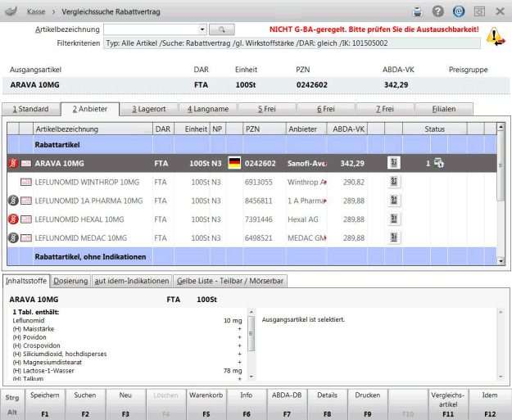Click document icon in LEFLUNOMID HEXAL row
Viewport: 512px width, 420px height.
point(394,219)
